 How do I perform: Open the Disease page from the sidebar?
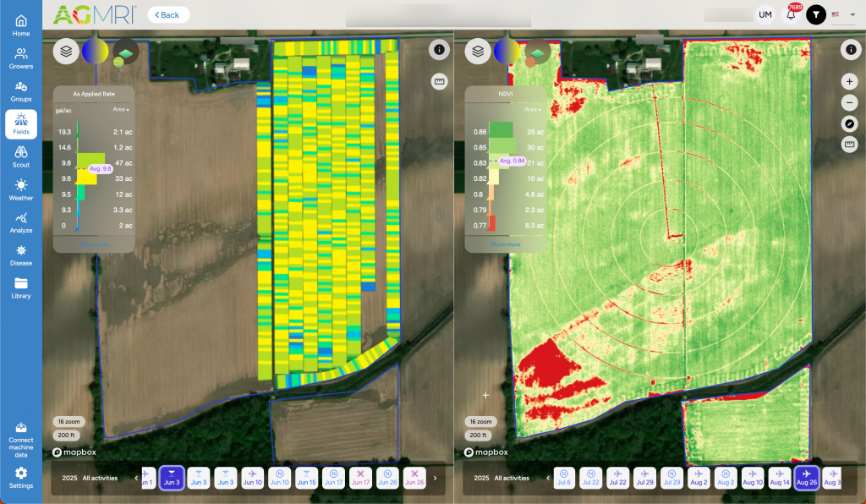[x=21, y=255]
